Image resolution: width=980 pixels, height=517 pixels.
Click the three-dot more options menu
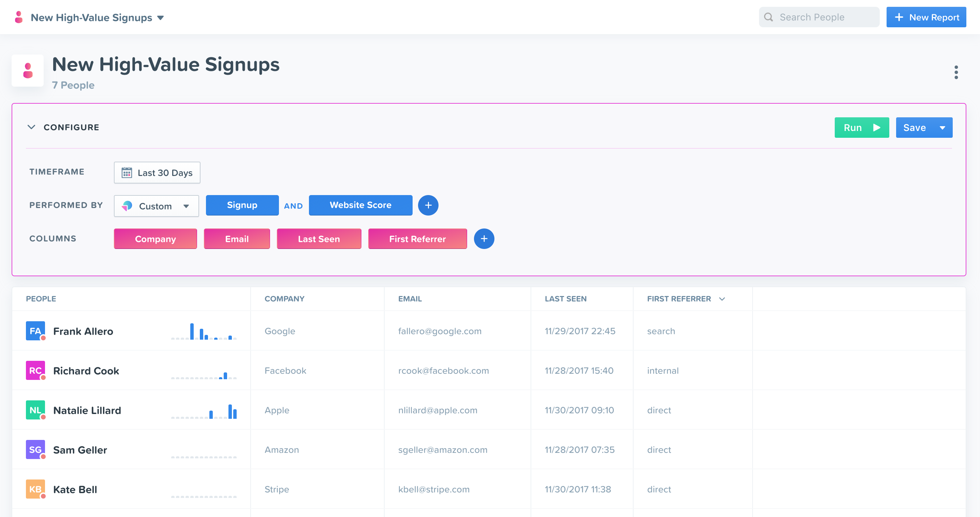[956, 72]
